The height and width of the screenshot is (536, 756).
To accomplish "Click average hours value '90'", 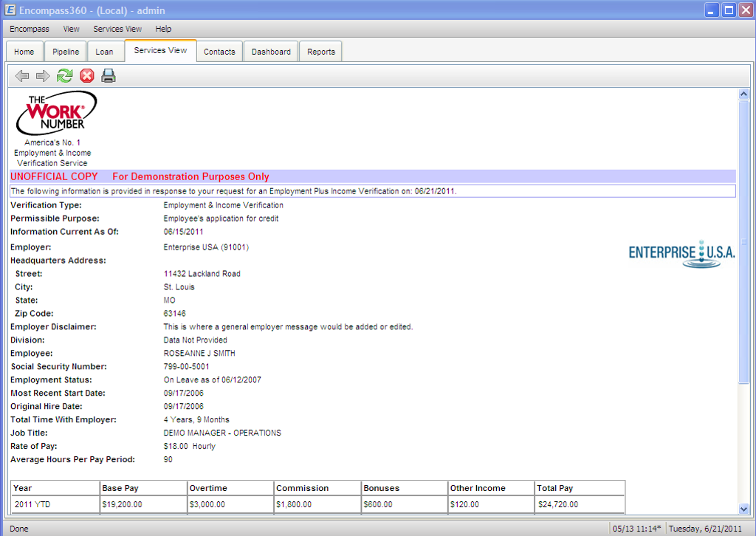I will point(168,459).
